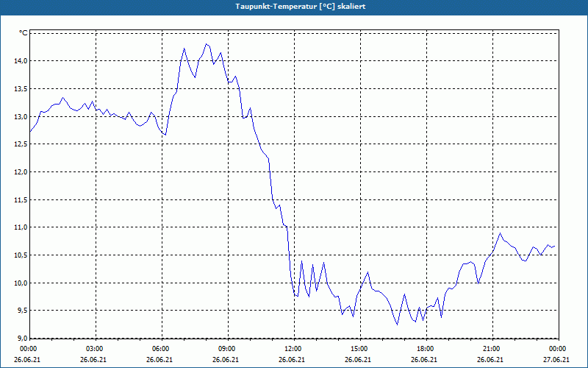Click the 21:00 time label
Screen dimensions: 588x368
coord(491,349)
